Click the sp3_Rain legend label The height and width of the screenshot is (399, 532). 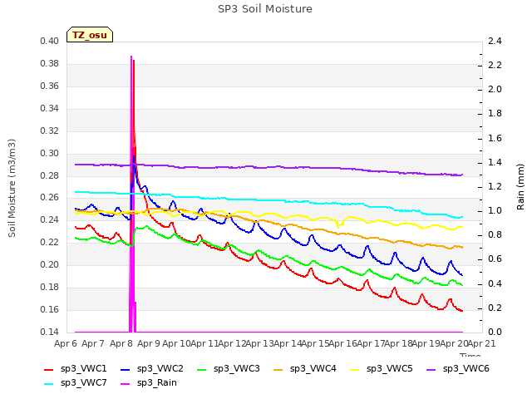tap(157, 383)
